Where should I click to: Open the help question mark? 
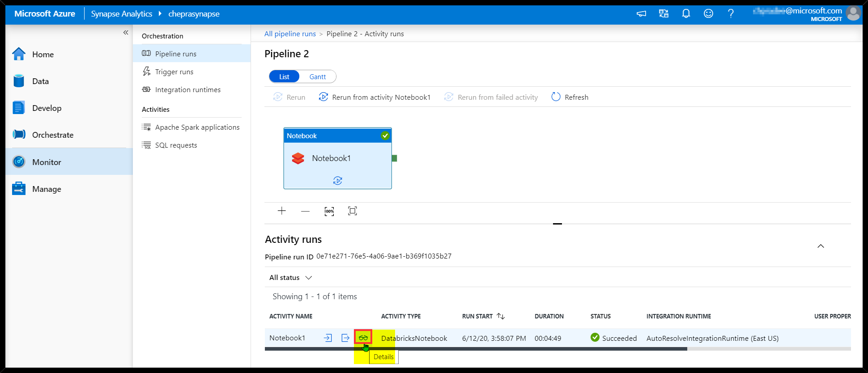[x=731, y=14]
